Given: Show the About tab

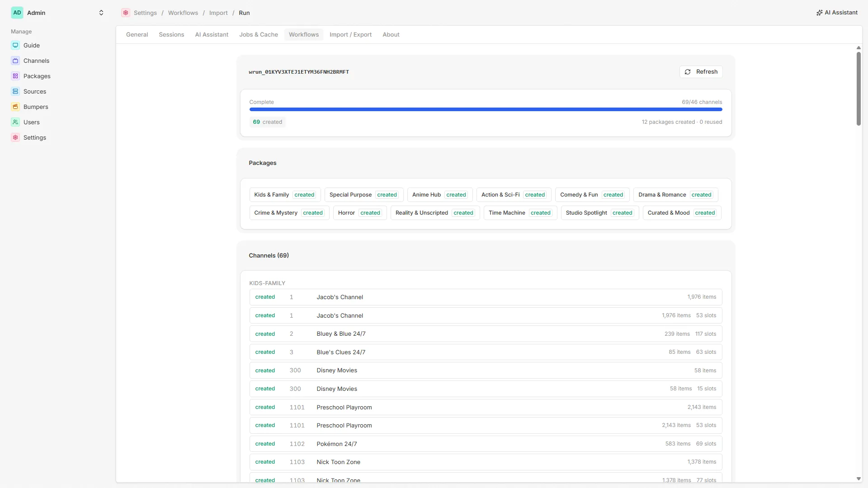Looking at the screenshot, I should 391,34.
